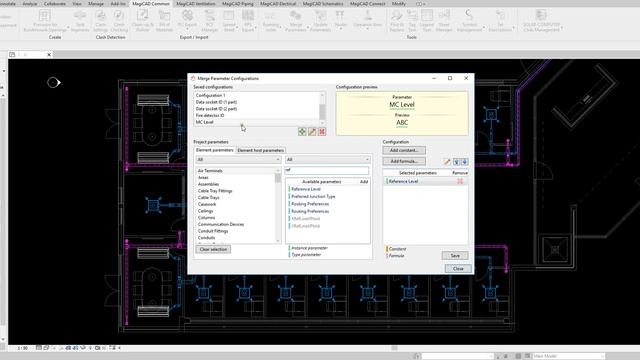Open the Operative Area tool
Viewport: 640px width, 360px height.
[x=368, y=20]
